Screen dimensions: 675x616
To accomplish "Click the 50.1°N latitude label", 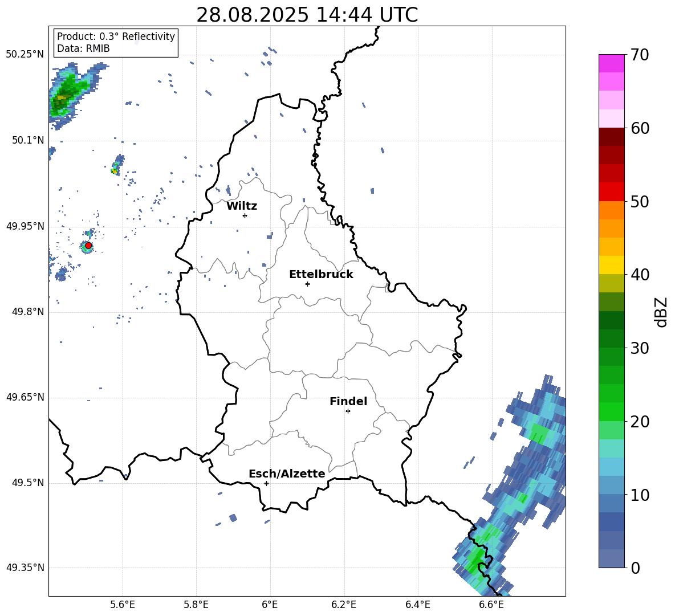I will click(28, 140).
